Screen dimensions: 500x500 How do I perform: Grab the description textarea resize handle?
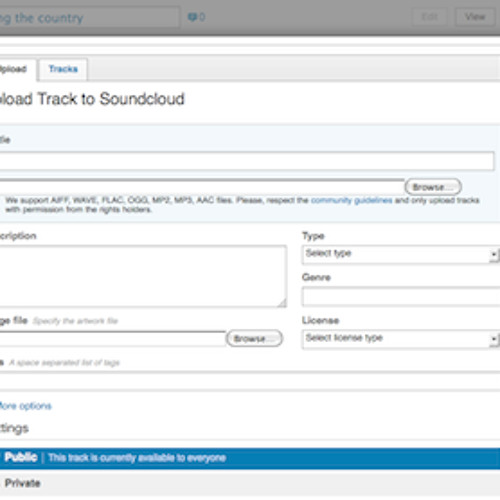point(282,303)
